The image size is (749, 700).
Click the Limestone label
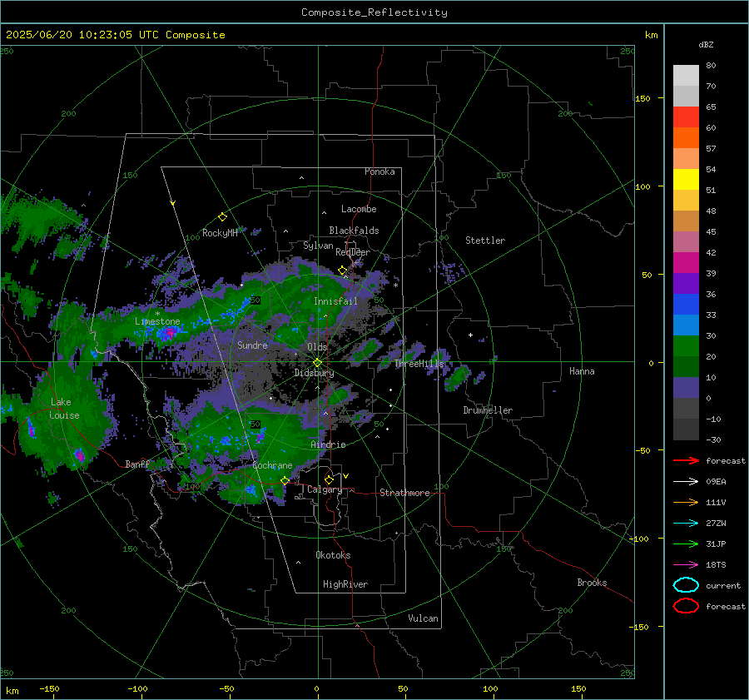pos(157,321)
